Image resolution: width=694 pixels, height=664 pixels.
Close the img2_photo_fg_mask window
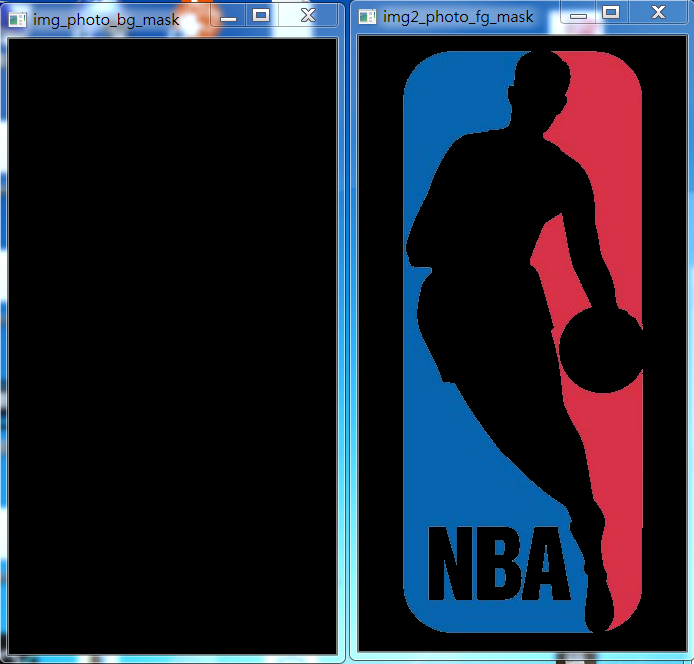click(658, 12)
